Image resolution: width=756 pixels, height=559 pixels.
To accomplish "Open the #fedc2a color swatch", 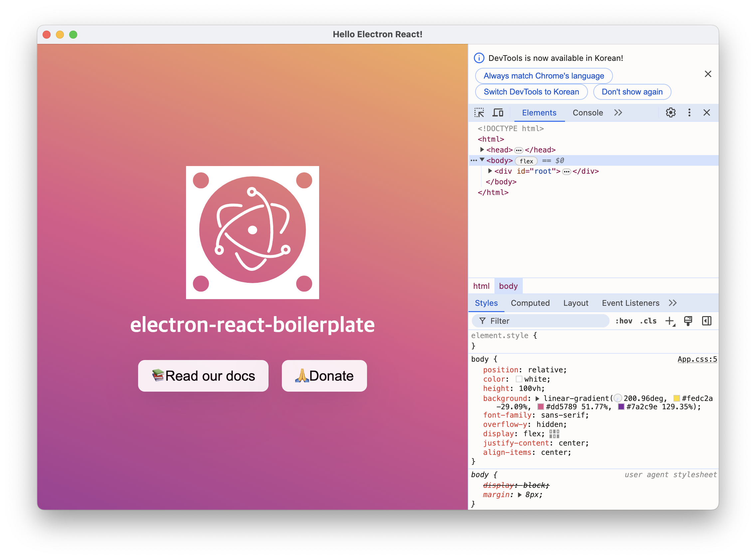I will tap(676, 399).
